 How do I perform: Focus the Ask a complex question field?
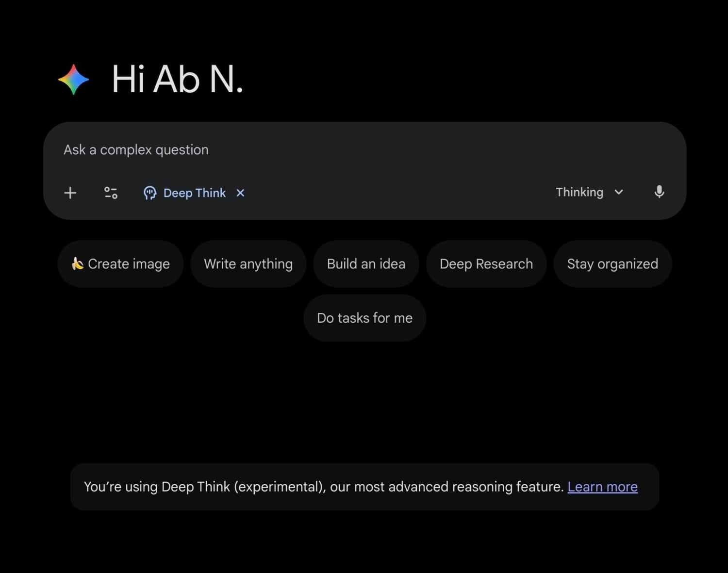[340, 150]
